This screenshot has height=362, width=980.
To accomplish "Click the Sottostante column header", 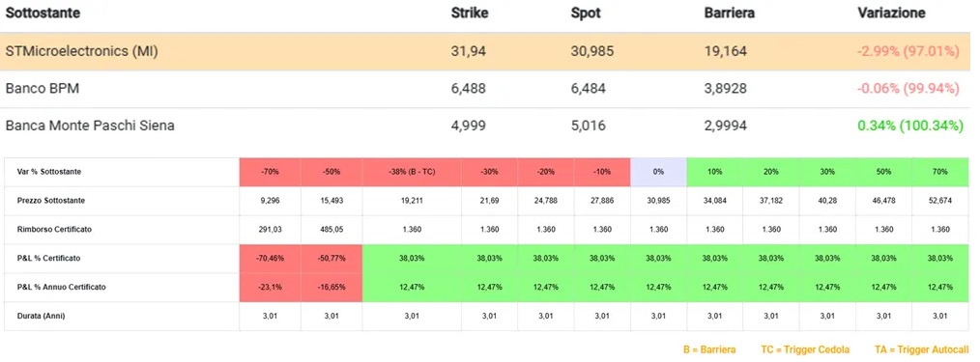I will coord(43,14).
